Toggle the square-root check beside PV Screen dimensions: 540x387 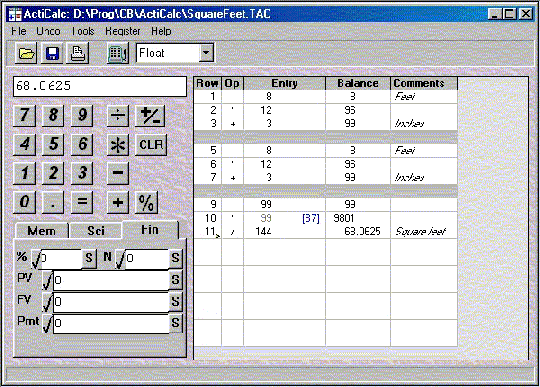click(x=48, y=280)
